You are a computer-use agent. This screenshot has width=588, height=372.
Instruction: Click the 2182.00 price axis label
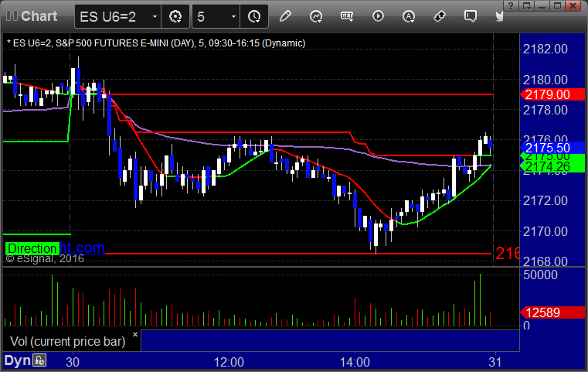[x=546, y=49]
